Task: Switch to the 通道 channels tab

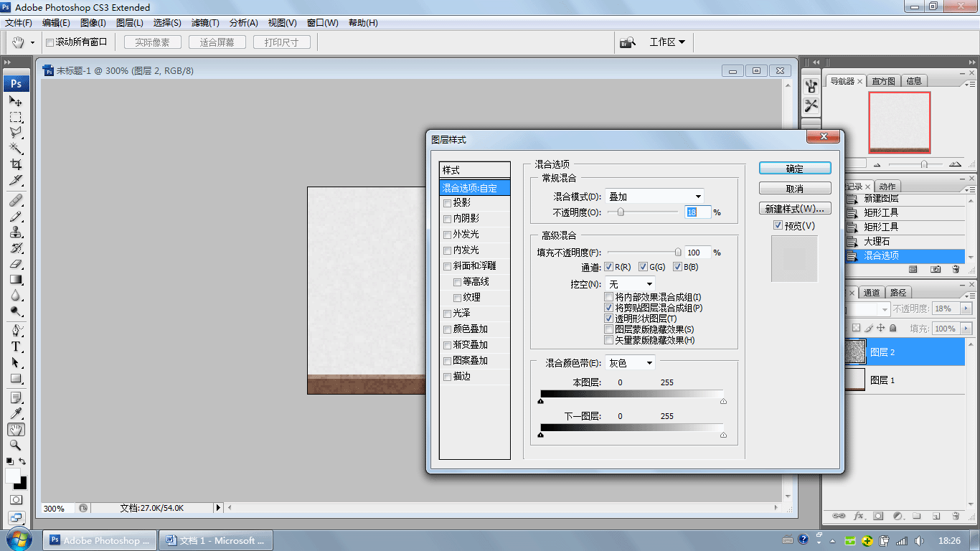Action: click(x=872, y=292)
